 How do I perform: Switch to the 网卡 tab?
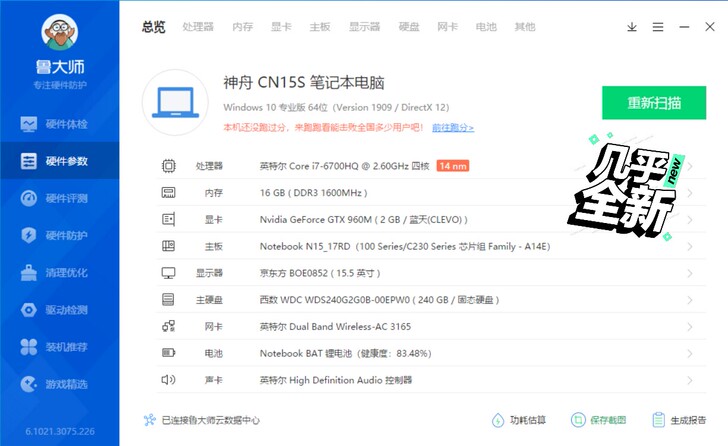coord(448,27)
